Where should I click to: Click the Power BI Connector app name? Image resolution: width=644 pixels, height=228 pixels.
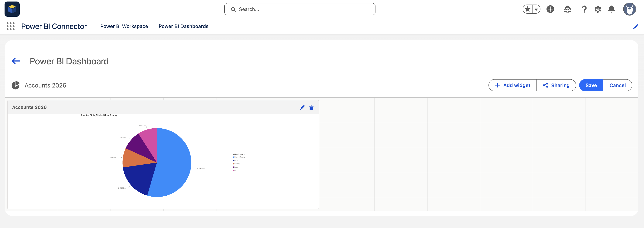pyautogui.click(x=54, y=26)
